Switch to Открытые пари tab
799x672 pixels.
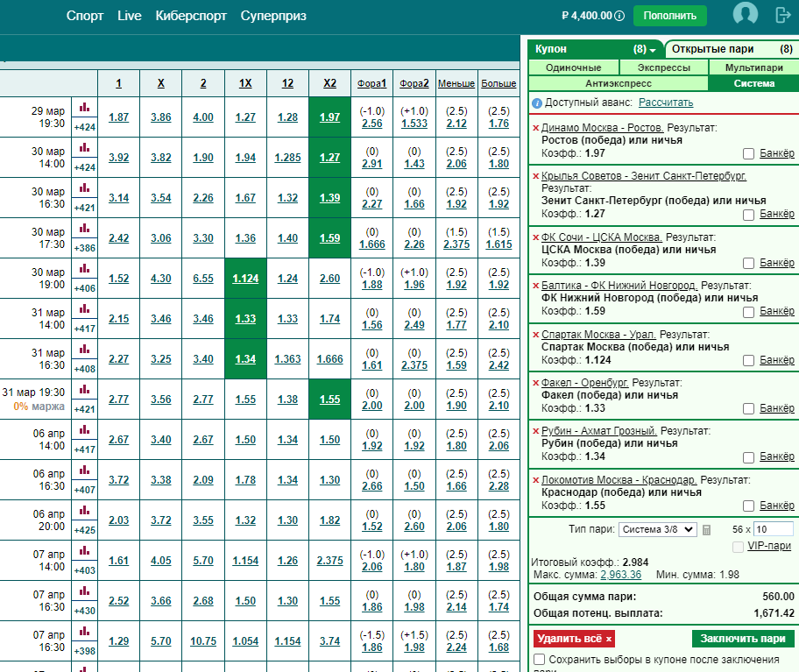pyautogui.click(x=732, y=49)
